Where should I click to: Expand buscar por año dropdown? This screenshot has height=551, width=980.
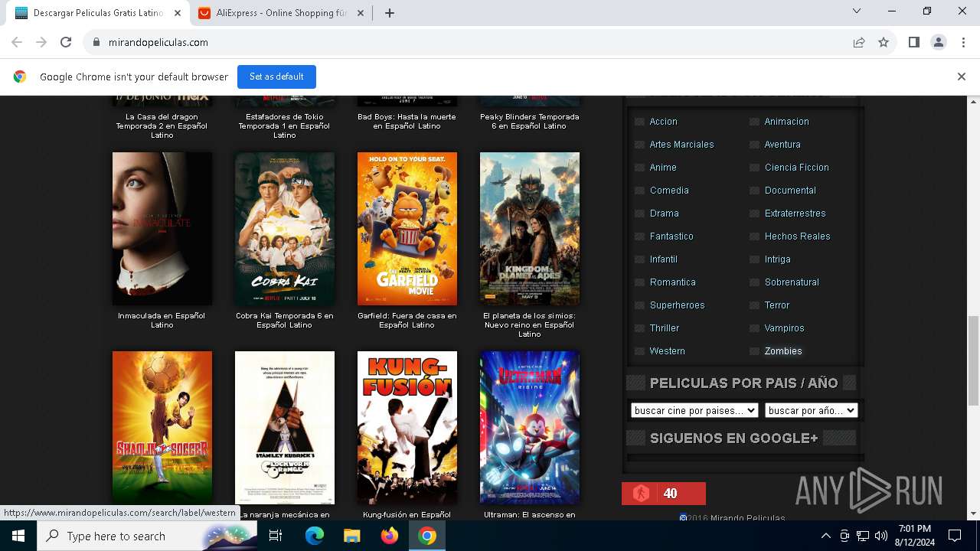click(x=811, y=410)
